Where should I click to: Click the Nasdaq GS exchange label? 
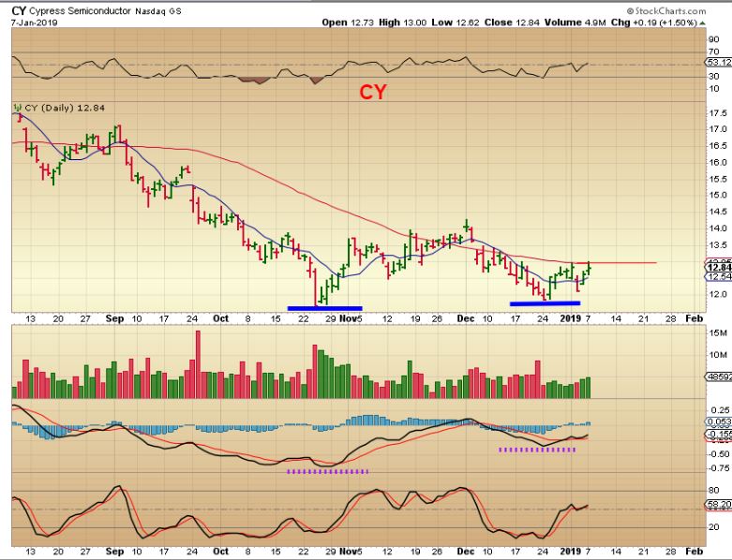point(158,11)
